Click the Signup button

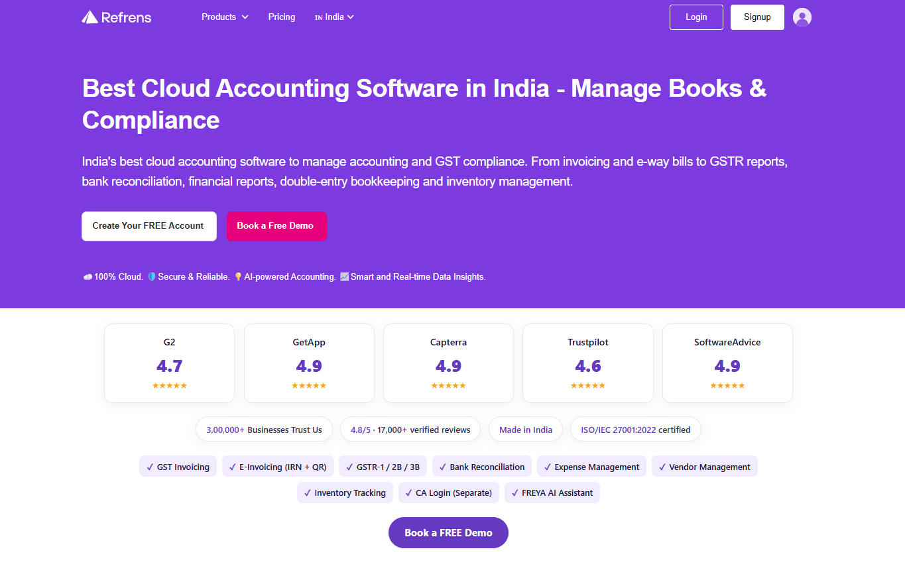757,17
